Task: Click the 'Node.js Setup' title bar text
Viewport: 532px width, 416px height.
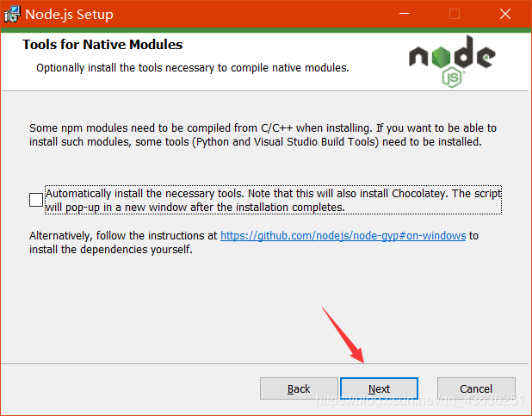Action: [69, 15]
